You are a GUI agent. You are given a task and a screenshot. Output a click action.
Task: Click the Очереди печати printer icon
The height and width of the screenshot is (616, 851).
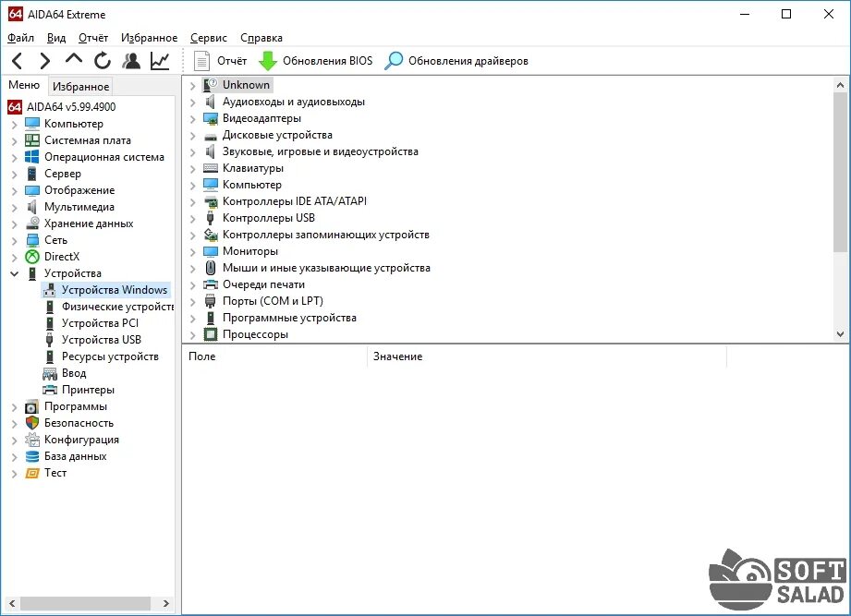coord(210,284)
